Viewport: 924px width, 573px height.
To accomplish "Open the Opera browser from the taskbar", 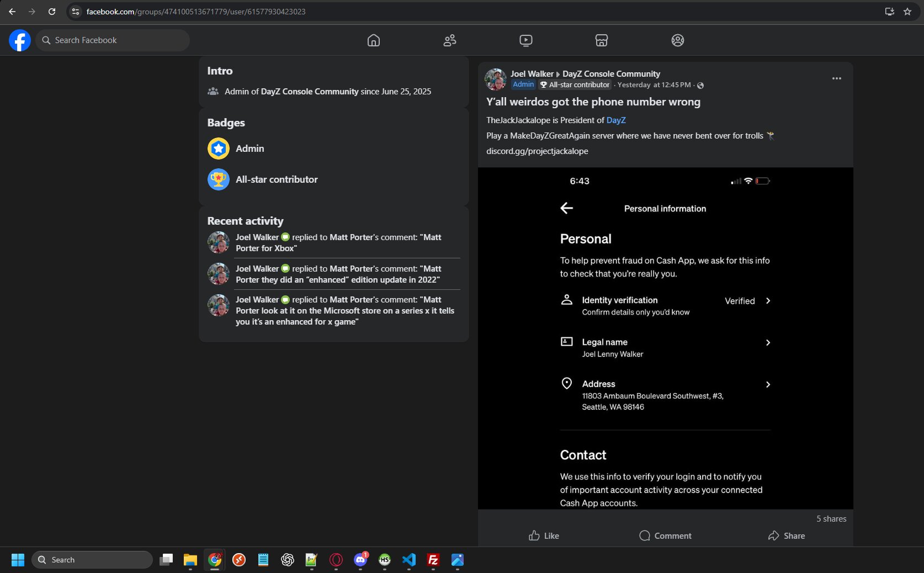I will (x=336, y=560).
